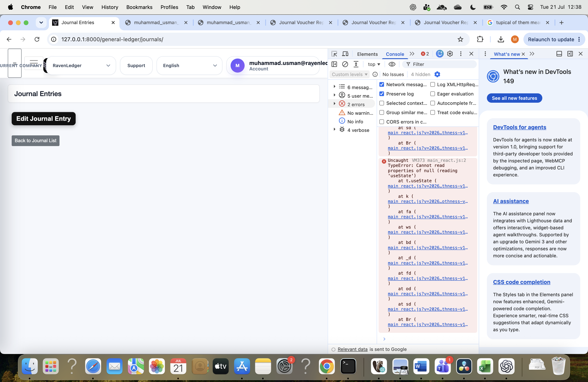Enable the Eager evaluation checkbox
Viewport: 588px width, 382px height.
[x=433, y=94]
